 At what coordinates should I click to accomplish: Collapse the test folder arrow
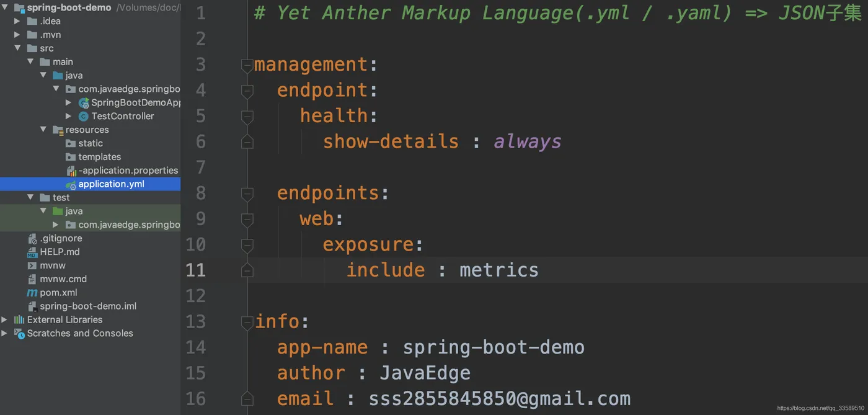click(30, 198)
